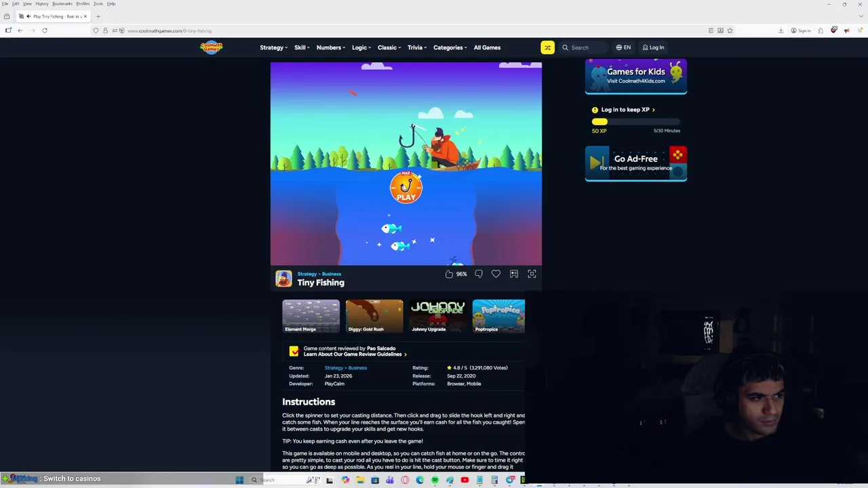The width and height of the screenshot is (868, 488).
Task: Close the Play Tiny Fishing tab
Action: [85, 16]
